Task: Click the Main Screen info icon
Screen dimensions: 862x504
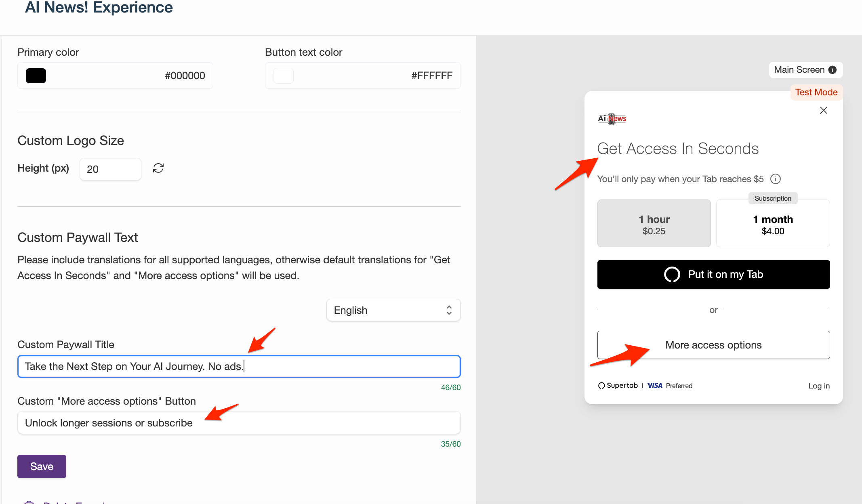Action: [x=833, y=70]
